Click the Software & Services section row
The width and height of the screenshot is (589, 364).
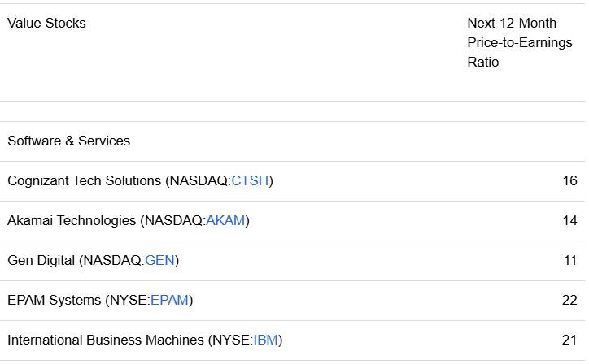pyautogui.click(x=69, y=141)
